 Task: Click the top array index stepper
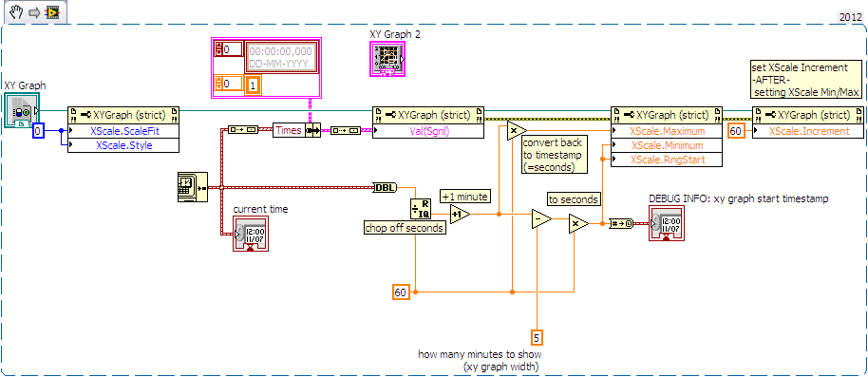[x=218, y=48]
